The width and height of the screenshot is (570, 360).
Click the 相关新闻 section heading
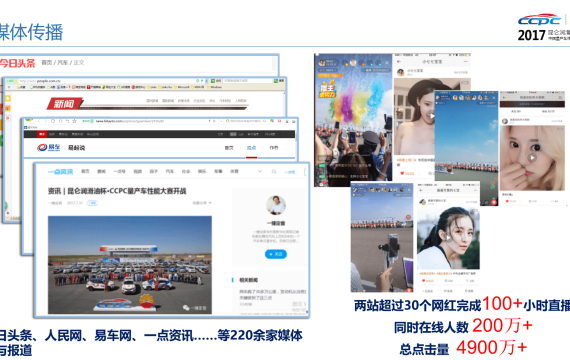(x=249, y=280)
